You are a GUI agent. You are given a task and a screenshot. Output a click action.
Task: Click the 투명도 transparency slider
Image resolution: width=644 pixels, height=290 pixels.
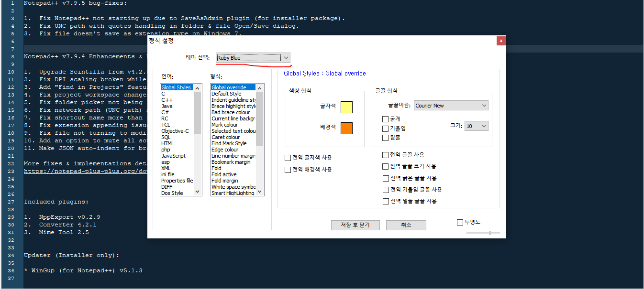coord(483,233)
